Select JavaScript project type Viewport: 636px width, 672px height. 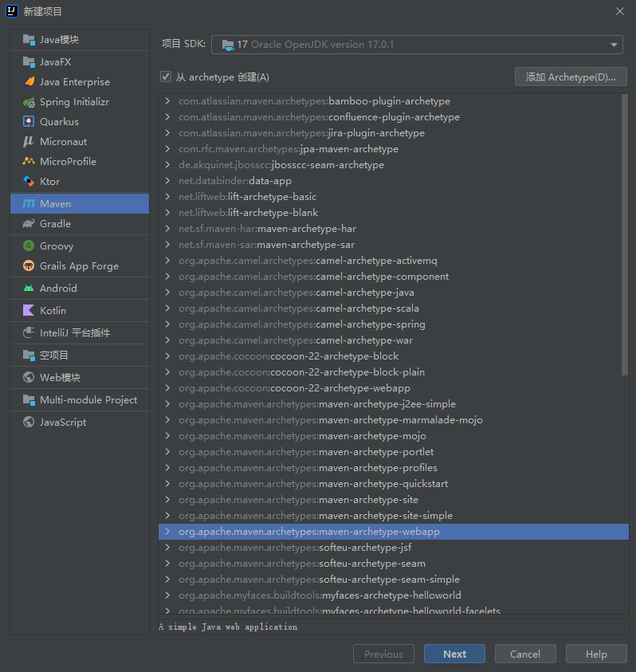pyautogui.click(x=80, y=422)
